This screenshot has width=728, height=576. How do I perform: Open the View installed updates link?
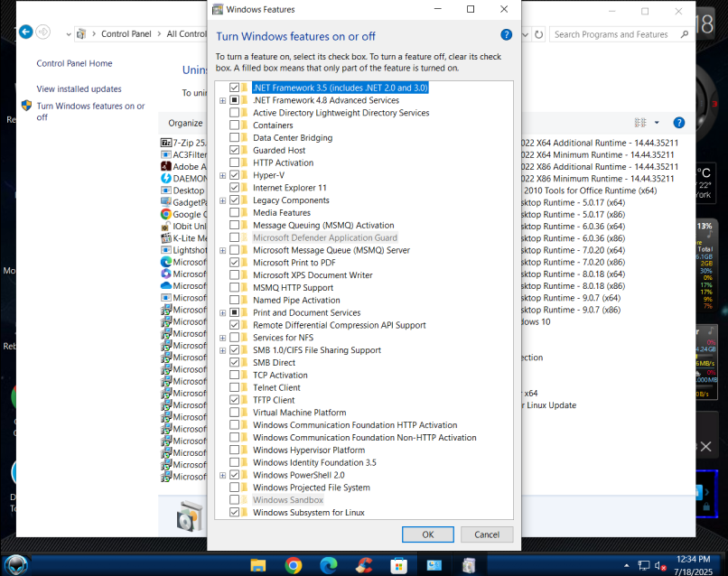tap(79, 89)
